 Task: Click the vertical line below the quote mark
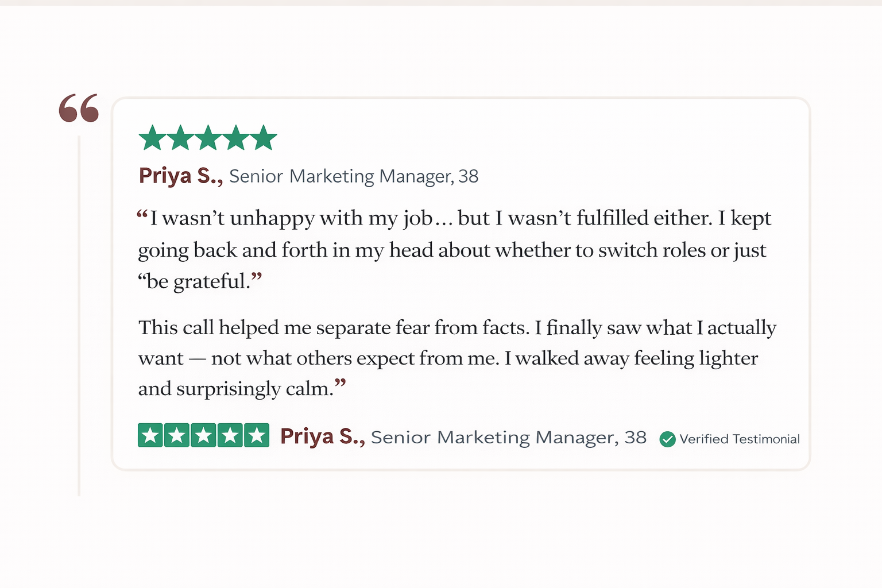pos(79,316)
